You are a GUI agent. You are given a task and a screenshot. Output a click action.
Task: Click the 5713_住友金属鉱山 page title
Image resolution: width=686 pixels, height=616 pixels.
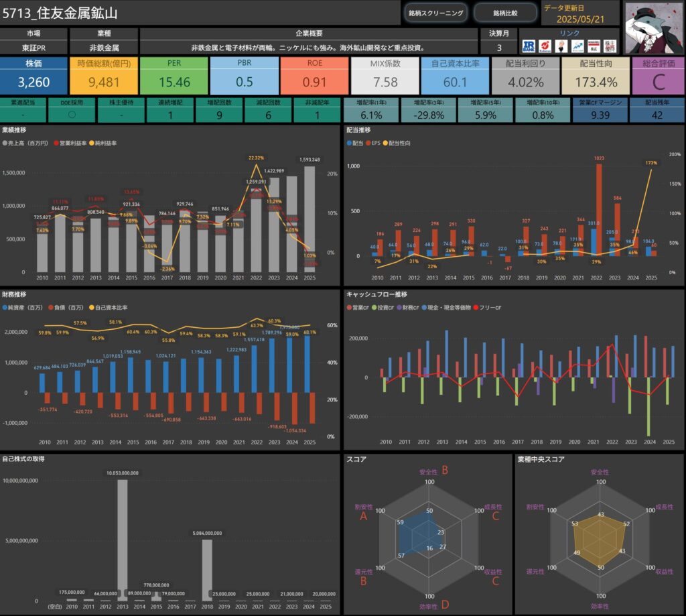tap(60, 13)
